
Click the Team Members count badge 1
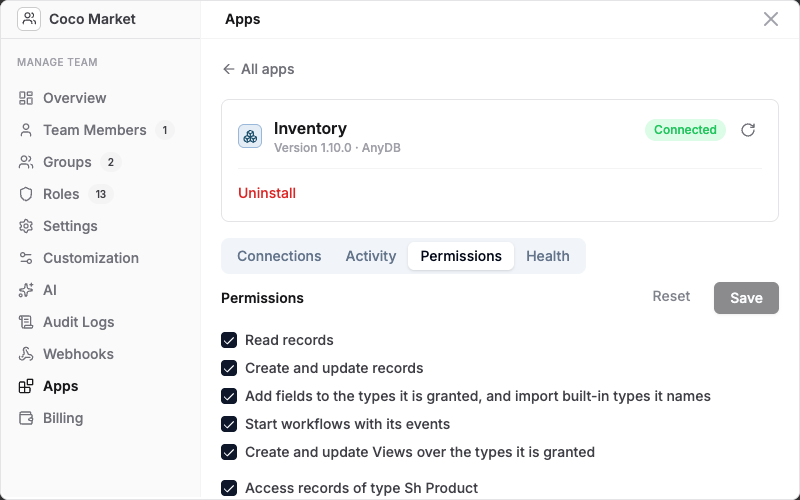(164, 131)
